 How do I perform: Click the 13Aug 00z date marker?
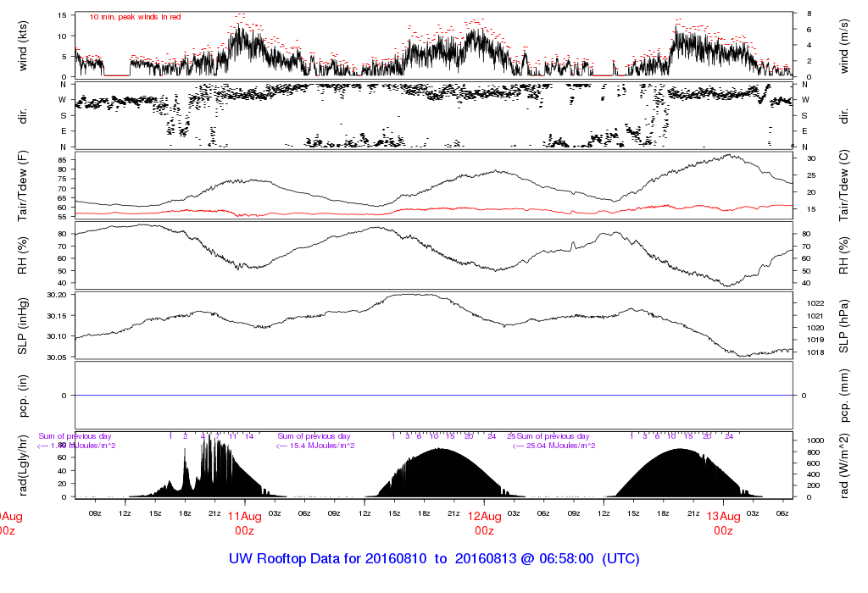pyautogui.click(x=723, y=523)
